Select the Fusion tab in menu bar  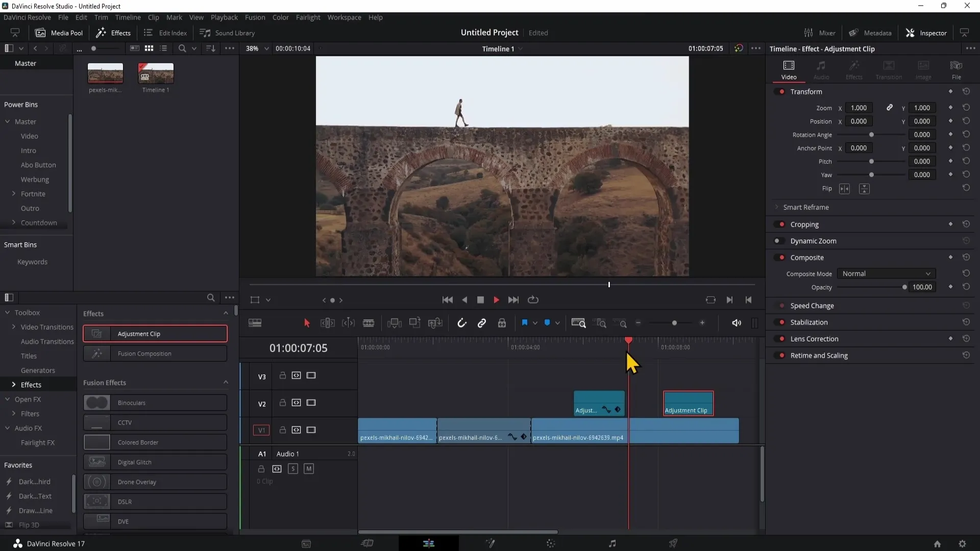[x=254, y=17]
